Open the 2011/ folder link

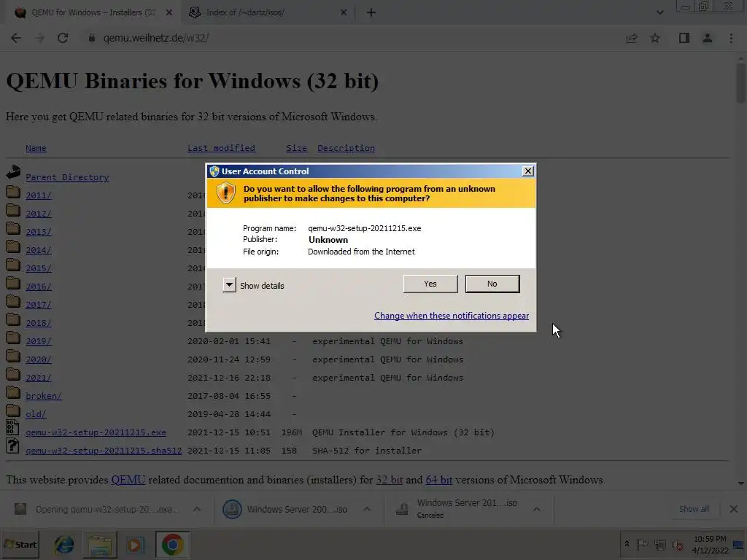click(x=38, y=195)
